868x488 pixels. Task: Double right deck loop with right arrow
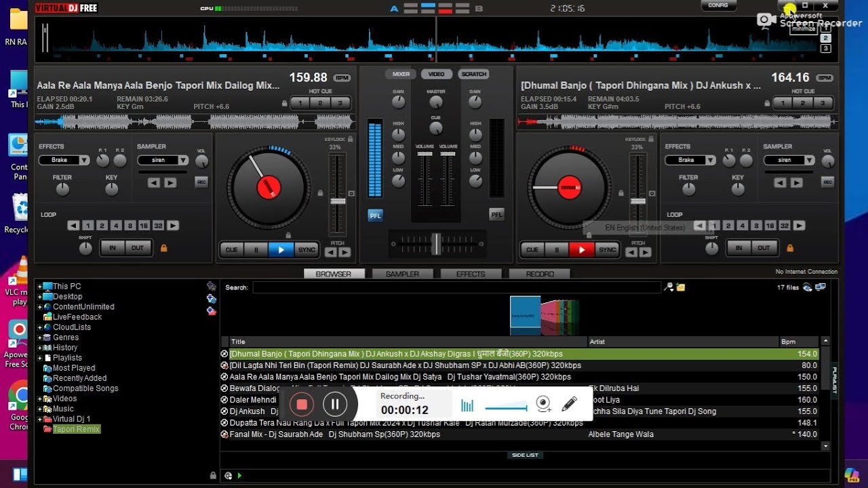coord(800,226)
